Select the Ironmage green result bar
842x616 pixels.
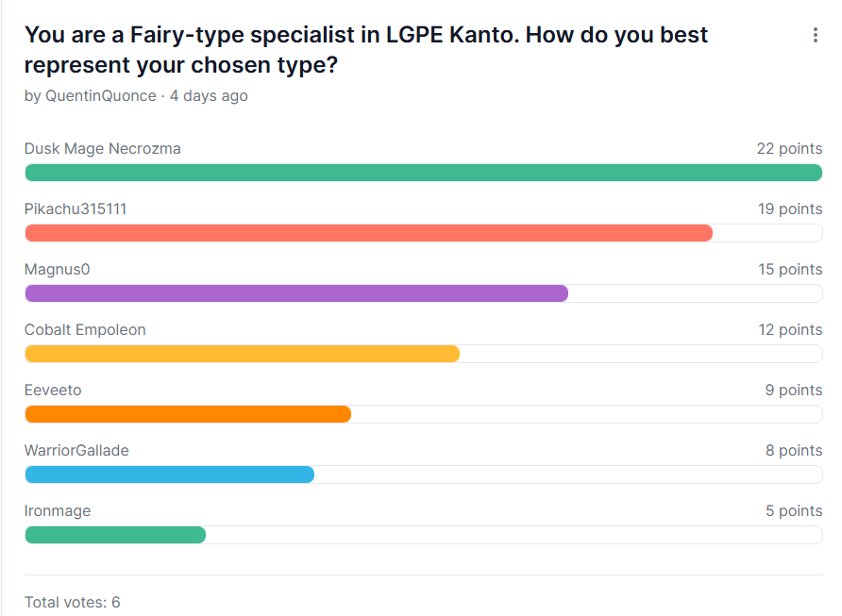(x=115, y=535)
